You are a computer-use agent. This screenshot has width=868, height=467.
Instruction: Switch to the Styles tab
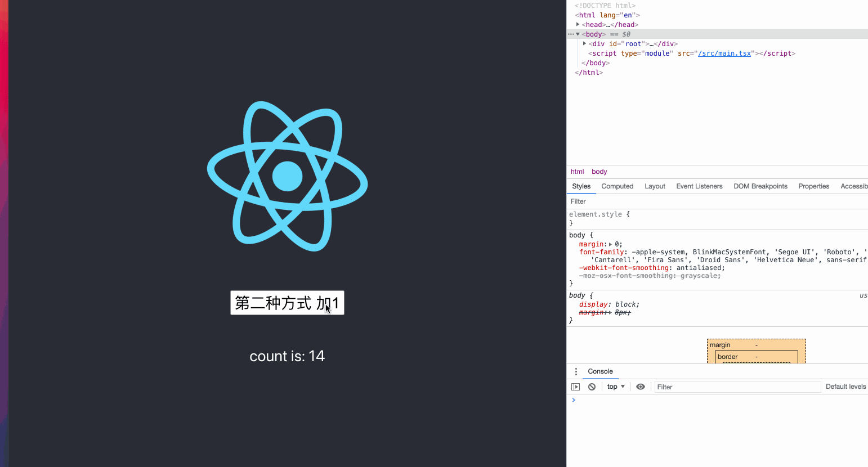point(581,186)
